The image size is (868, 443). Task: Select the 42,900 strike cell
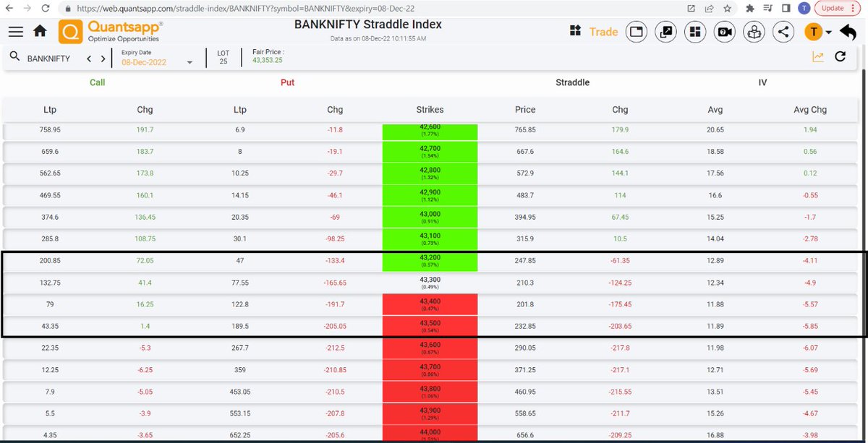click(430, 194)
